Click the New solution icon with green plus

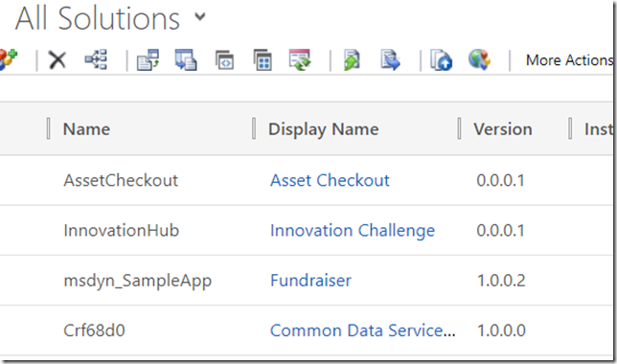pyautogui.click(x=8, y=59)
